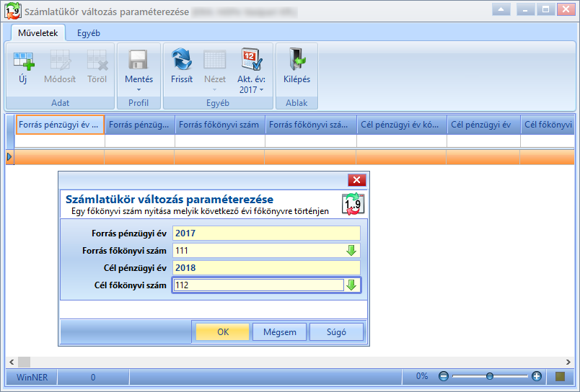
Task: Click the Új (new record) icon
Action: [x=23, y=61]
